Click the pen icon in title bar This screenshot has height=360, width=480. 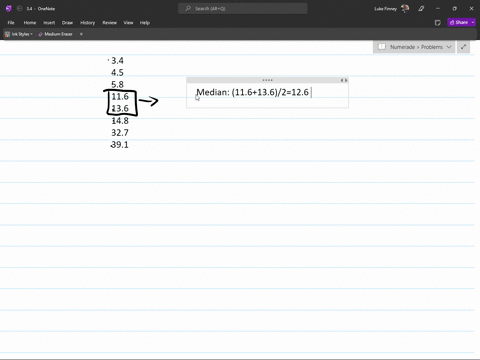coord(421,9)
